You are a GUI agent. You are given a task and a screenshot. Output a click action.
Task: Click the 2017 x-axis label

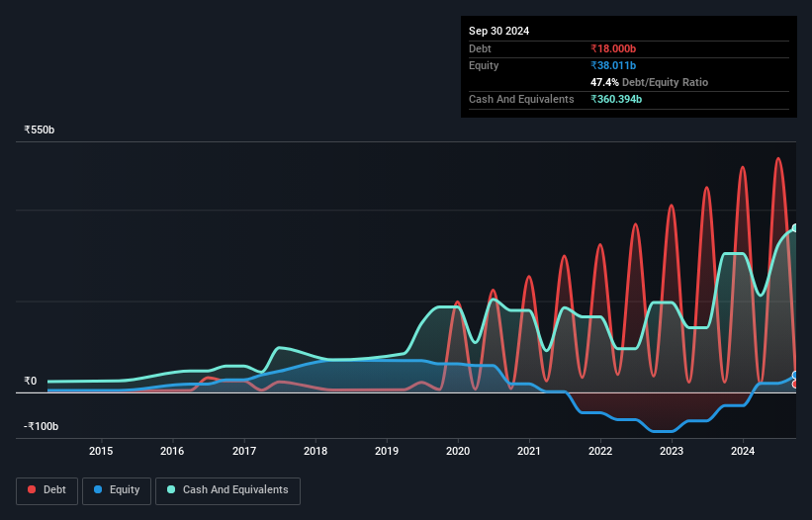point(244,451)
